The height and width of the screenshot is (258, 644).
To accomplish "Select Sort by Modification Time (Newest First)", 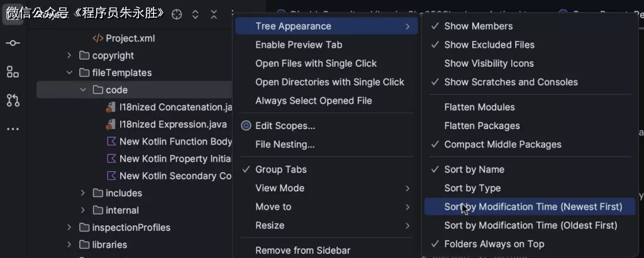I will (x=533, y=206).
